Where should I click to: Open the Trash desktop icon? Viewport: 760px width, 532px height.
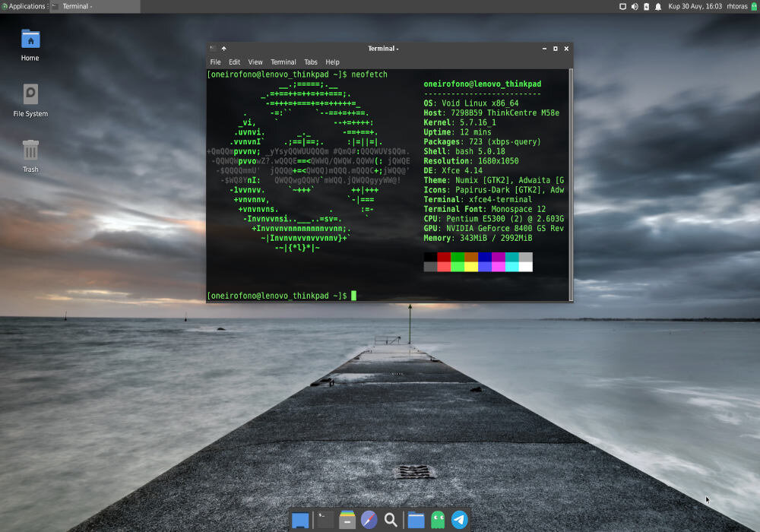point(30,150)
